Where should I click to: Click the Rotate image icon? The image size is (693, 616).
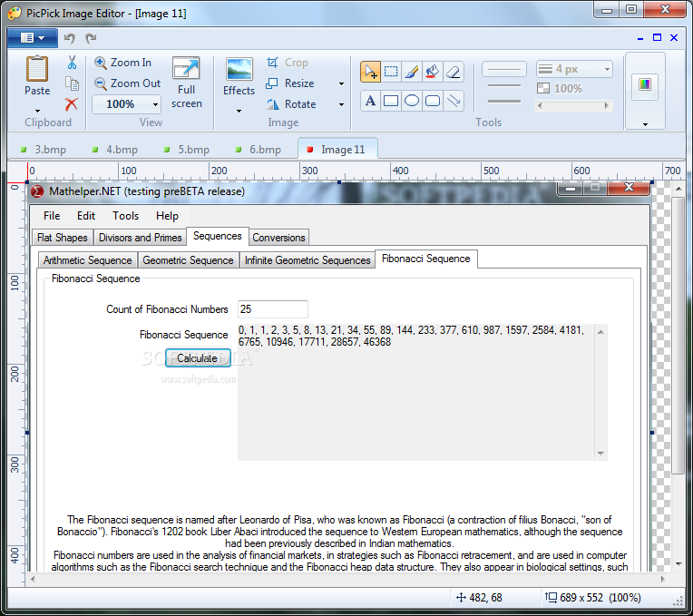pyautogui.click(x=273, y=104)
